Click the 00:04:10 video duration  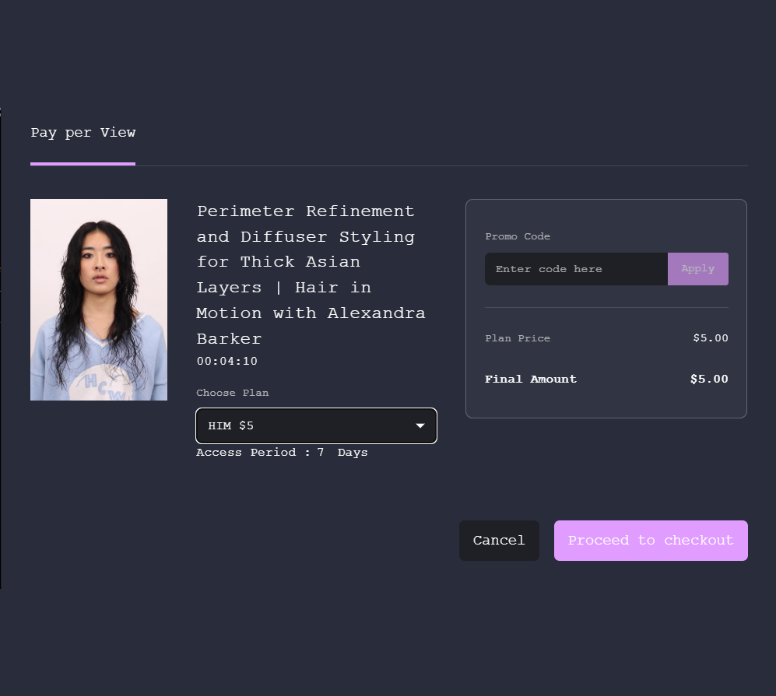[x=227, y=362]
